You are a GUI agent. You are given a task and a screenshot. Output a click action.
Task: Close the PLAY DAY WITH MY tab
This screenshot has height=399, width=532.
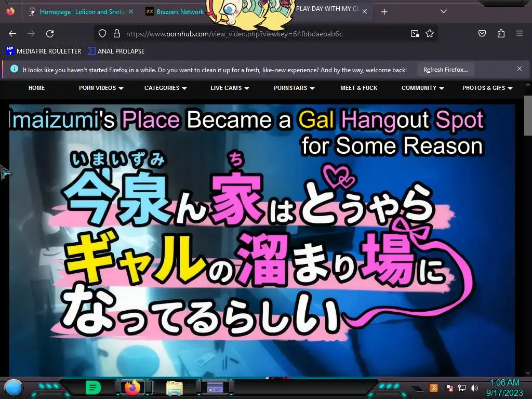[365, 11]
